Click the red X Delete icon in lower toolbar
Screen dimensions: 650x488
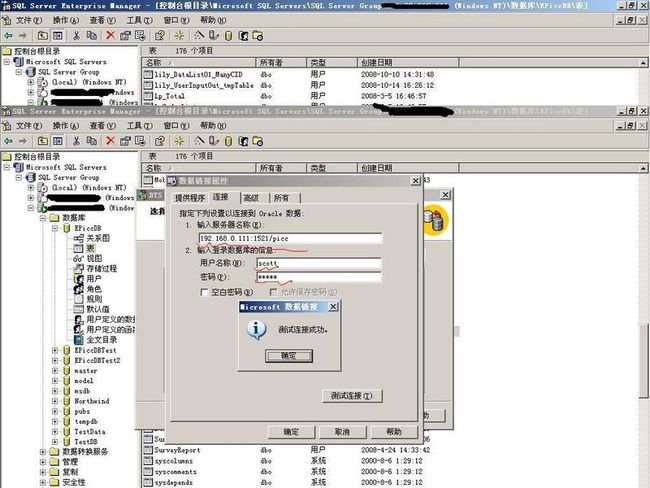coord(110,141)
